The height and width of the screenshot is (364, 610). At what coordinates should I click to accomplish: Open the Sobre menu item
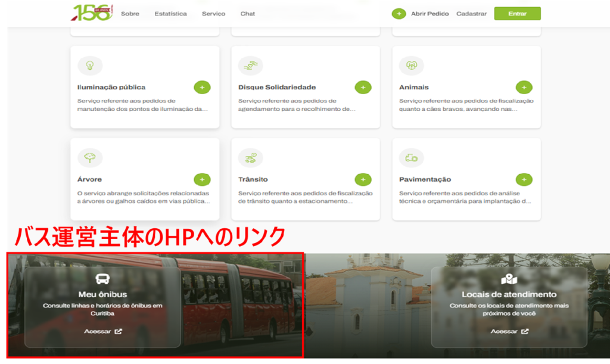click(130, 14)
